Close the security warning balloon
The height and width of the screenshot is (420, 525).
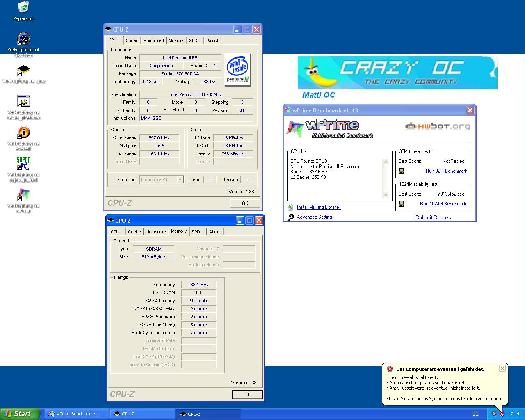pyautogui.click(x=502, y=368)
